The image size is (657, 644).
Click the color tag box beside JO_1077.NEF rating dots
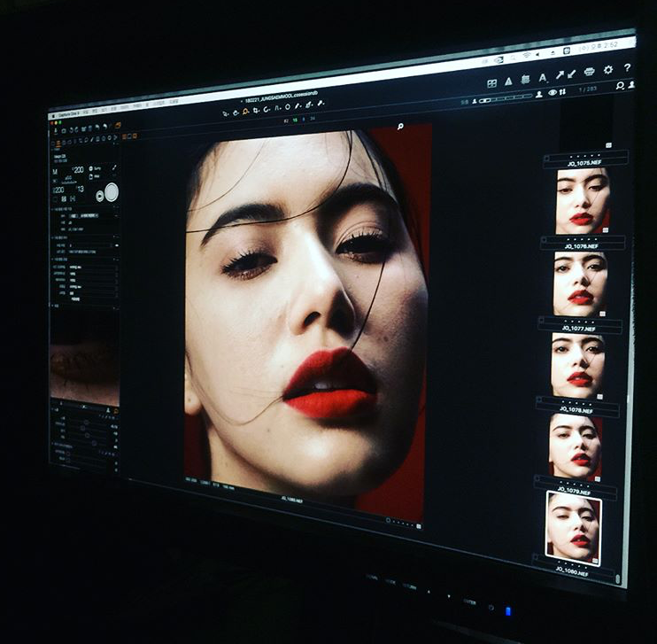[x=541, y=320]
